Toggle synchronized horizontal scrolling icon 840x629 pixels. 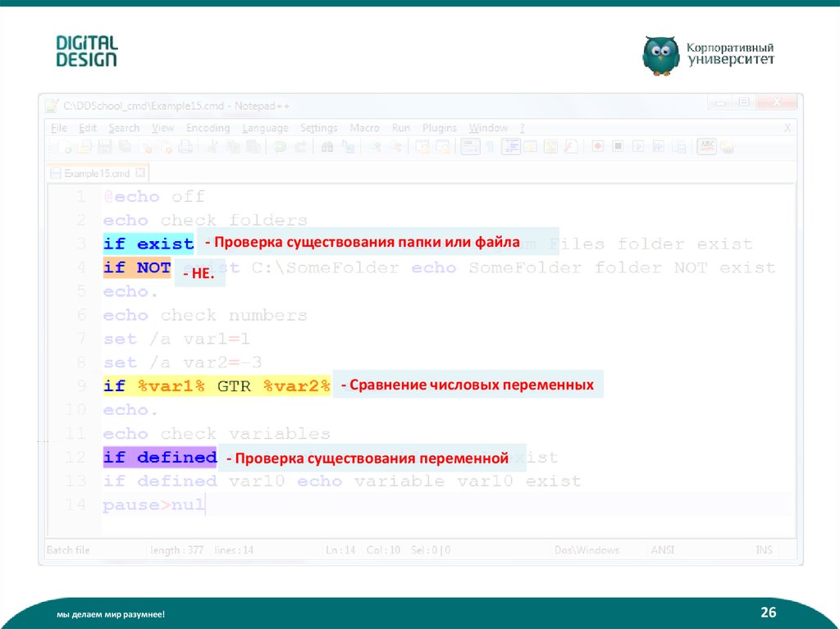(443, 147)
